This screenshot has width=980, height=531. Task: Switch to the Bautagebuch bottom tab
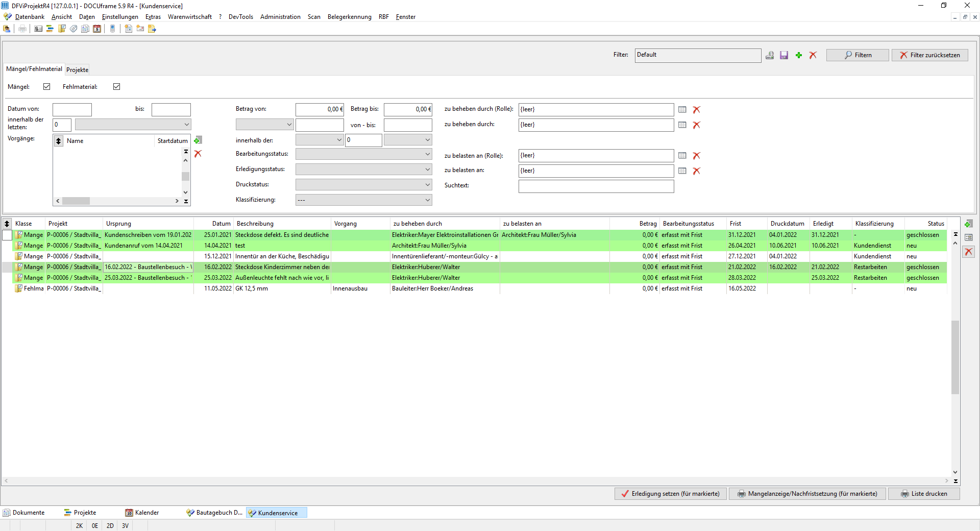pyautogui.click(x=215, y=513)
